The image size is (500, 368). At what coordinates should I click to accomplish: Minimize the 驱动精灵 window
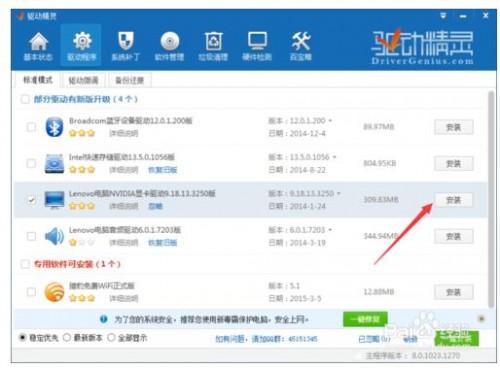tap(463, 16)
